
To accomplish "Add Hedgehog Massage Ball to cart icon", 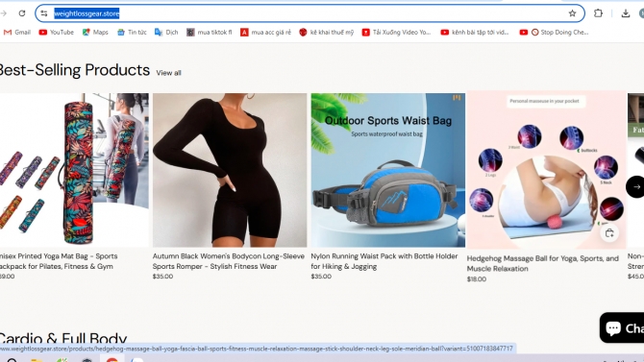I will pos(609,233).
